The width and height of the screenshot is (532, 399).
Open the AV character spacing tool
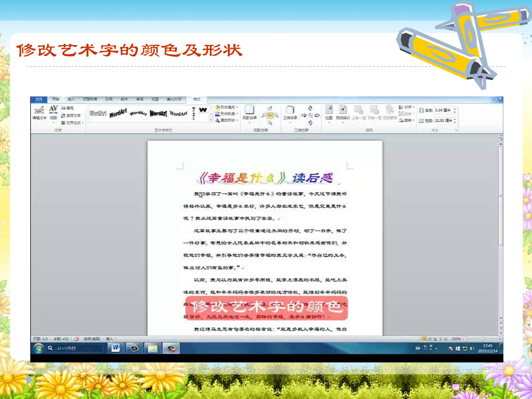coord(53,109)
